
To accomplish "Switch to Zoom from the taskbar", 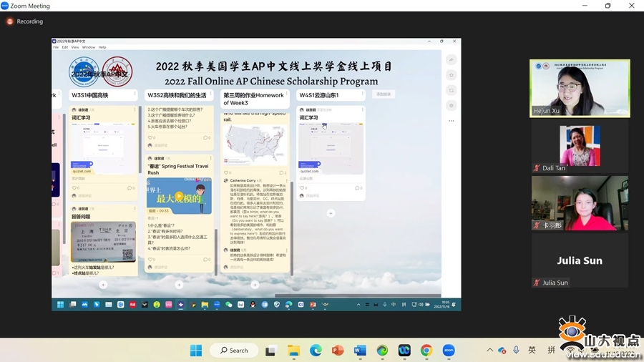I will coord(449,351).
